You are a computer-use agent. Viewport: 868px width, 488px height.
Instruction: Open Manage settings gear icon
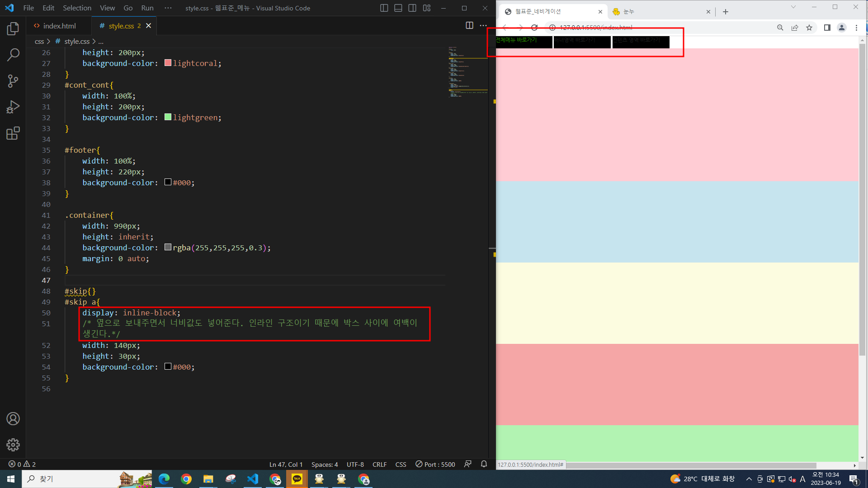pyautogui.click(x=13, y=445)
